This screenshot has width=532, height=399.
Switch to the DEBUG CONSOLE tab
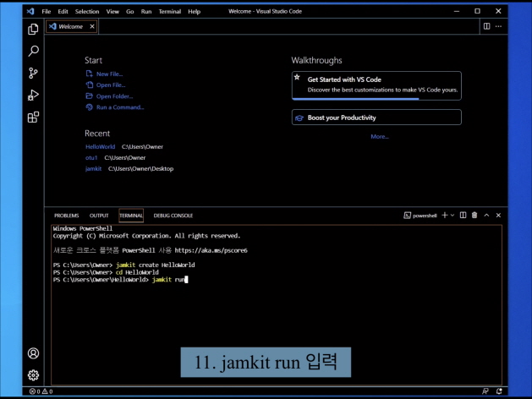click(173, 216)
